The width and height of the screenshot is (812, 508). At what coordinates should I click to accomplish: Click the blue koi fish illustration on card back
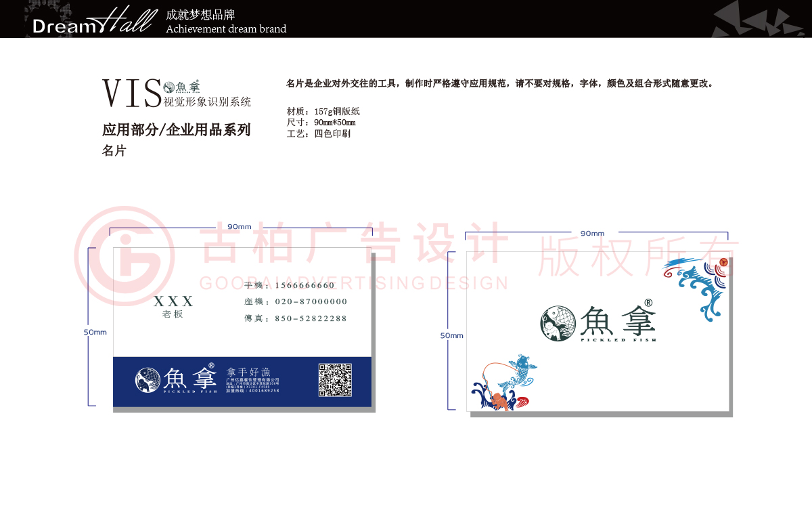point(522,371)
